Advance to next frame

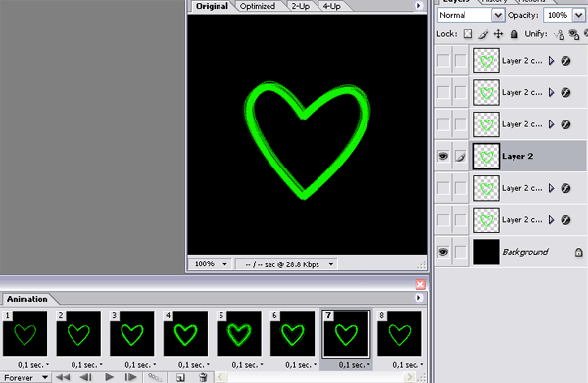coord(131,377)
